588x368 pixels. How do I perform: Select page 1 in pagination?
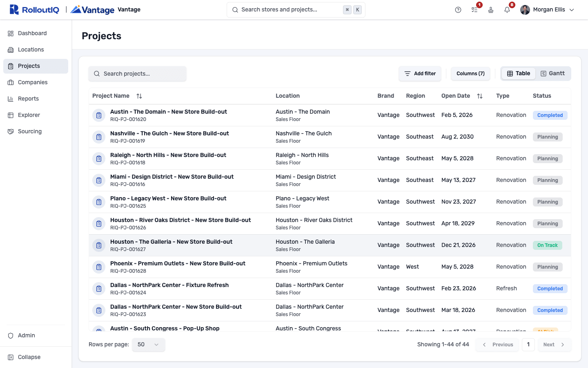coord(528,345)
